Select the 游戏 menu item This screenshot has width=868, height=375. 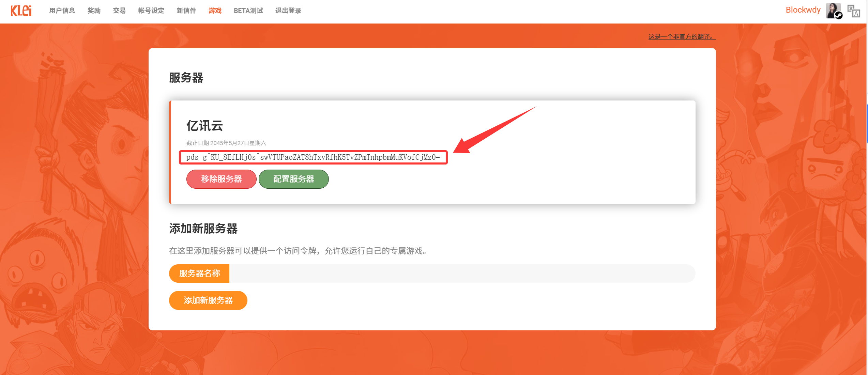pyautogui.click(x=215, y=11)
